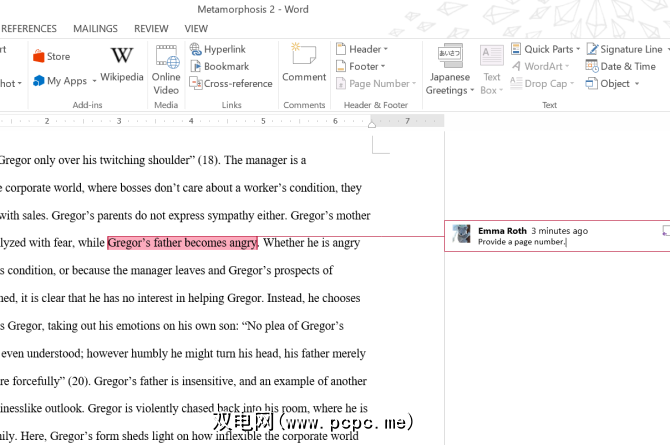Open My Apps add-ins
Viewport: 670px width, 445px height.
pyautogui.click(x=60, y=81)
